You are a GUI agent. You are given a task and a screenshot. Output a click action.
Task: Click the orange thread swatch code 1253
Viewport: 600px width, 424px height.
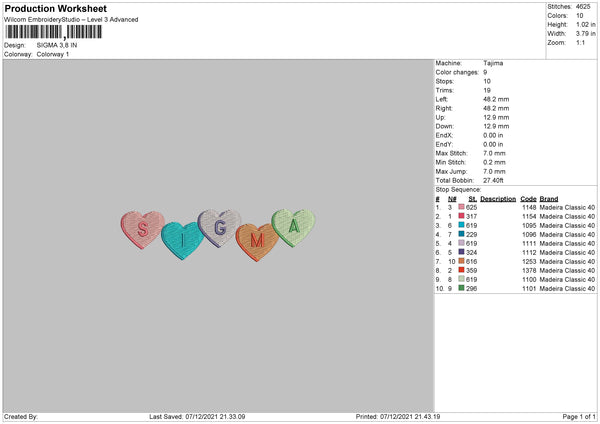pos(461,261)
